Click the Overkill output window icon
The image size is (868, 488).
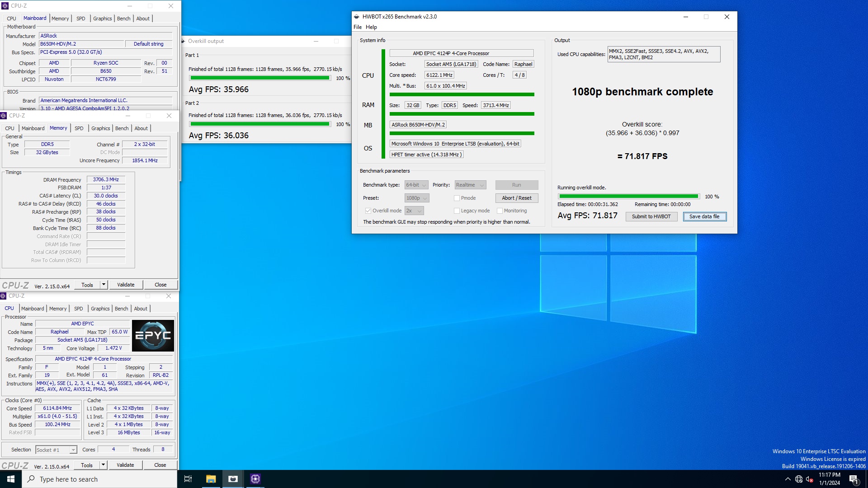click(183, 41)
